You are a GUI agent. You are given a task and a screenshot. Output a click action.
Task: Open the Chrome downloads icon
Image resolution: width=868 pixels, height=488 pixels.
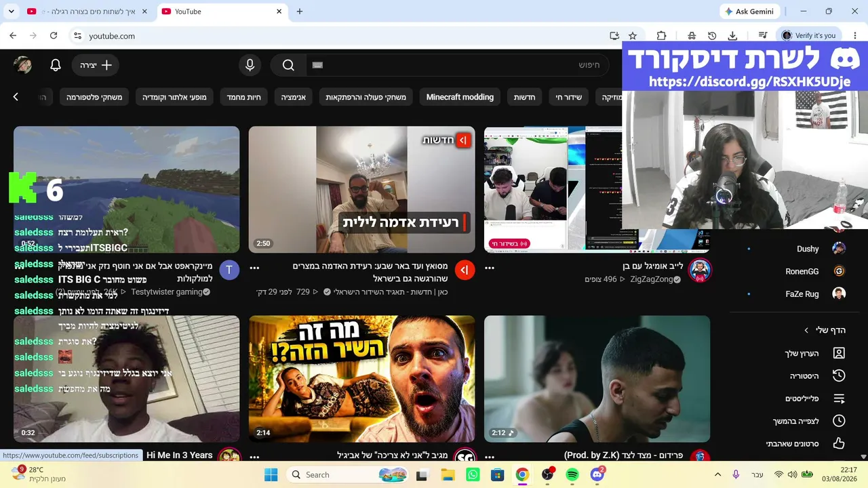pos(732,36)
